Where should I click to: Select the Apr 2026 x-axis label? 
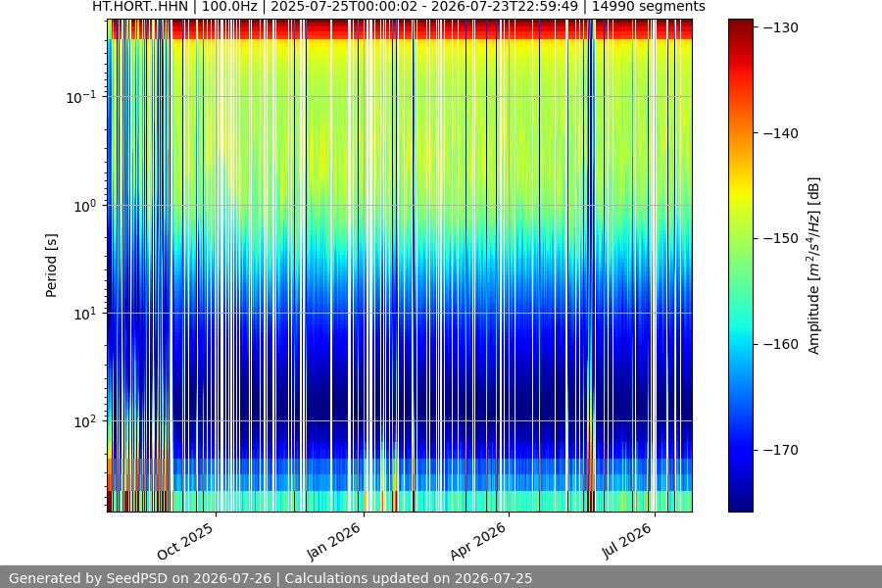478,541
